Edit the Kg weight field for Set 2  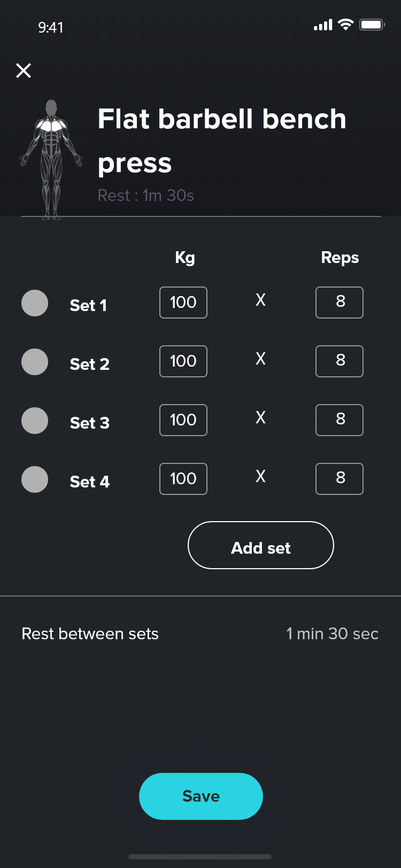[183, 361]
